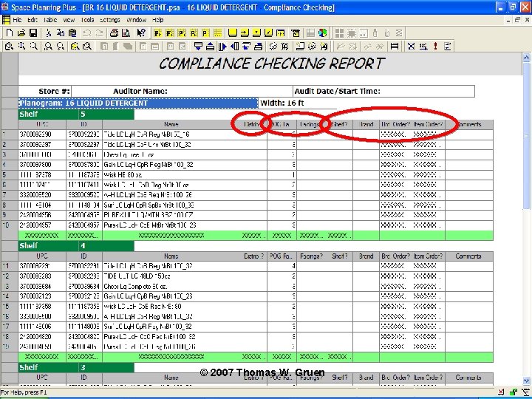Open the colorful pie chart icon
The height and width of the screenshot is (399, 532).
tap(323, 33)
